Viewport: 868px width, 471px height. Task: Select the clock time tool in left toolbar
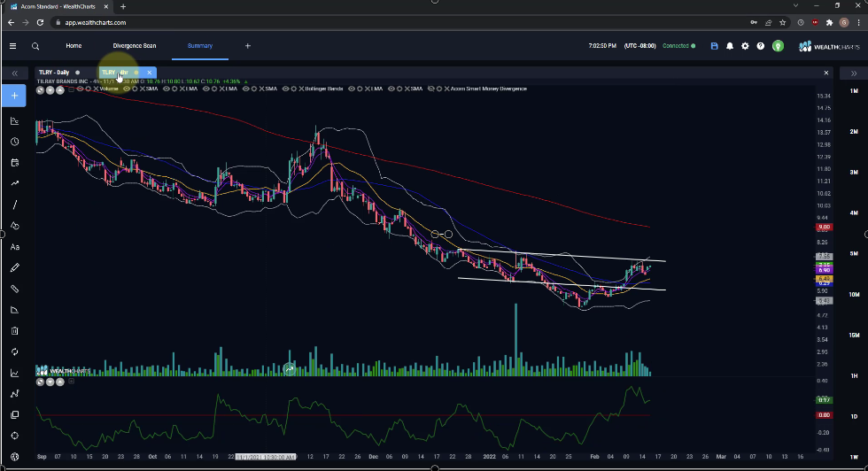pos(15,142)
